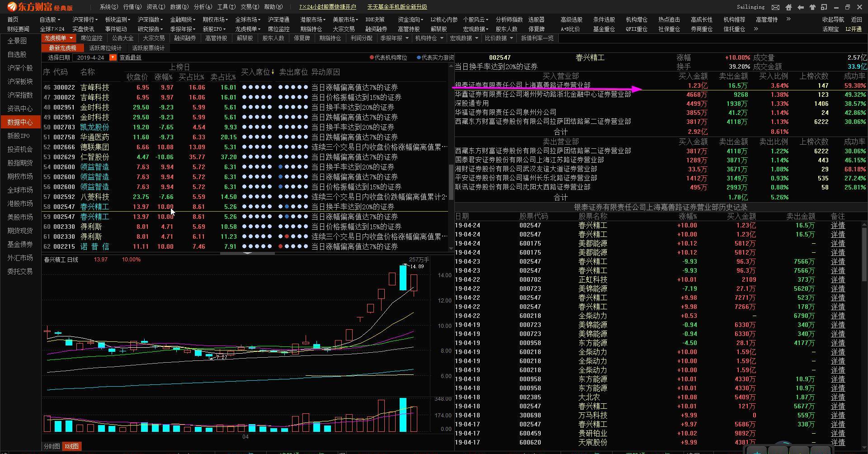Screen dimensions: 868x454
Task: Click stock list scrollbar up arrow
Action: (x=451, y=66)
